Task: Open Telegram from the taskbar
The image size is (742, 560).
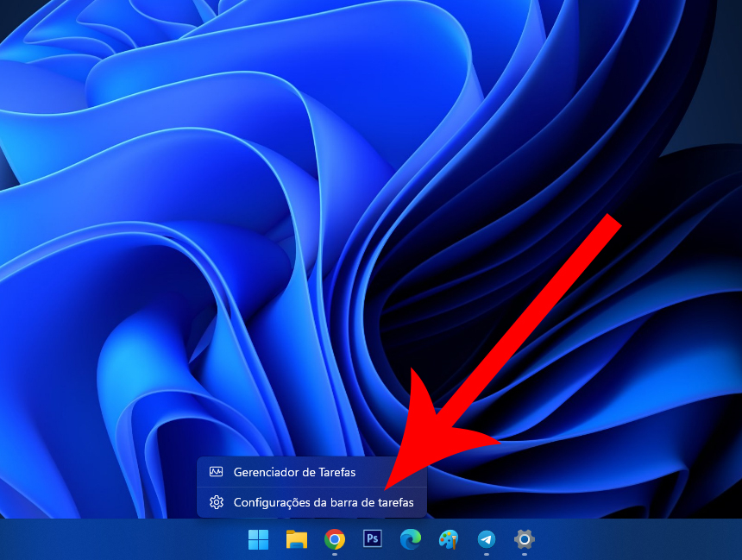Action: [487, 539]
